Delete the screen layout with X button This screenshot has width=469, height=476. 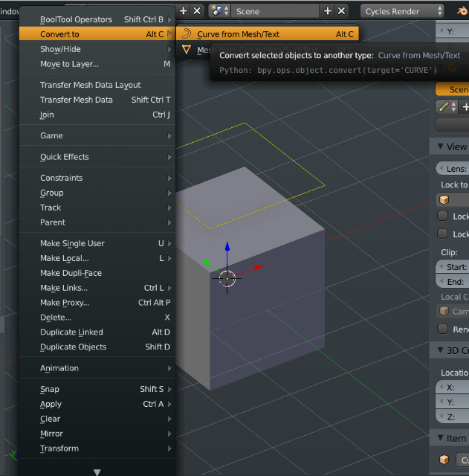pyautogui.click(x=197, y=11)
